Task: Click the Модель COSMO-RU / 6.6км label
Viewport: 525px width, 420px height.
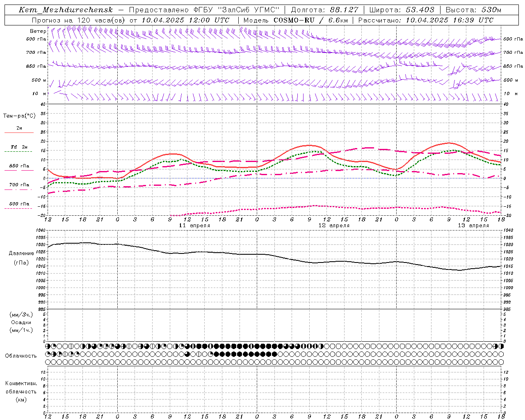Action: pyautogui.click(x=295, y=20)
